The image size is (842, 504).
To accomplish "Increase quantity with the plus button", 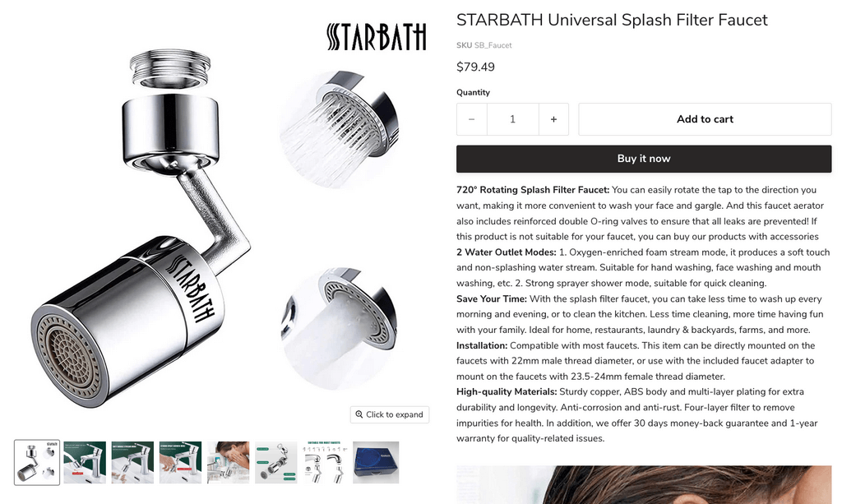I will tap(553, 119).
